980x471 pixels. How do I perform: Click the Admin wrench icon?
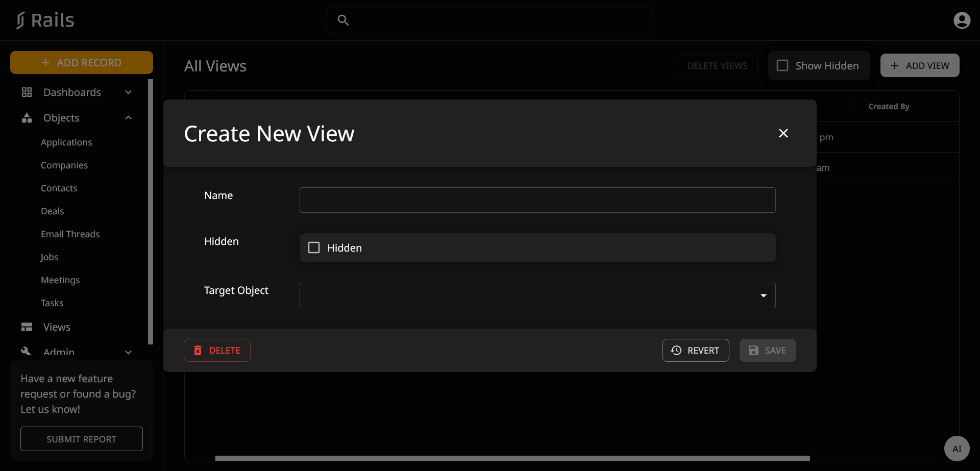pos(27,351)
